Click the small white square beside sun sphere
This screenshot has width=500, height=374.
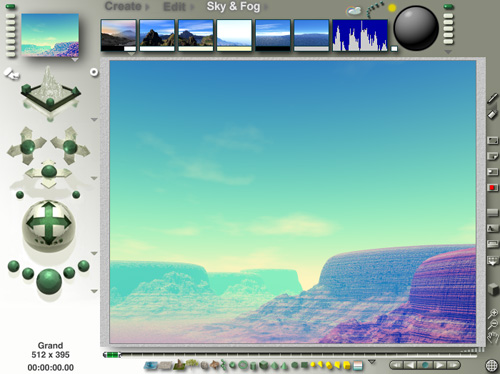tap(394, 49)
